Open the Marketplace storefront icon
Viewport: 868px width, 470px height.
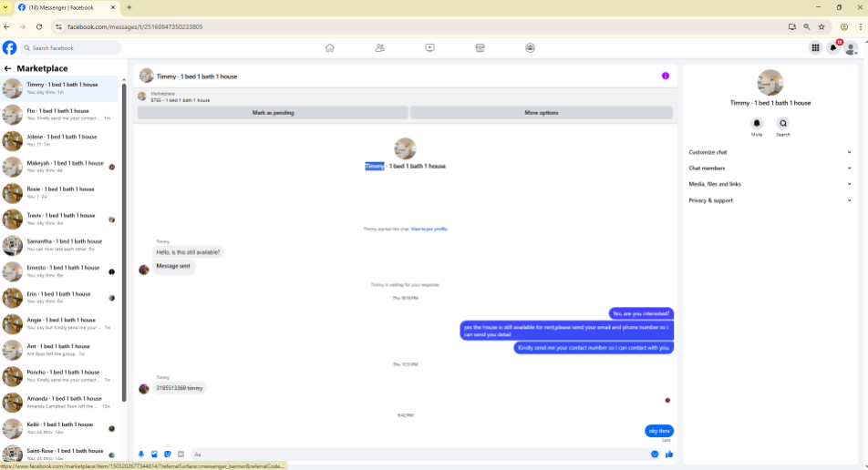click(480, 47)
